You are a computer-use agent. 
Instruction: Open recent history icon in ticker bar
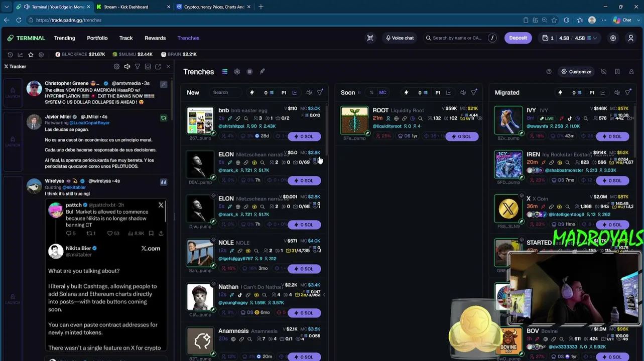tap(10, 54)
